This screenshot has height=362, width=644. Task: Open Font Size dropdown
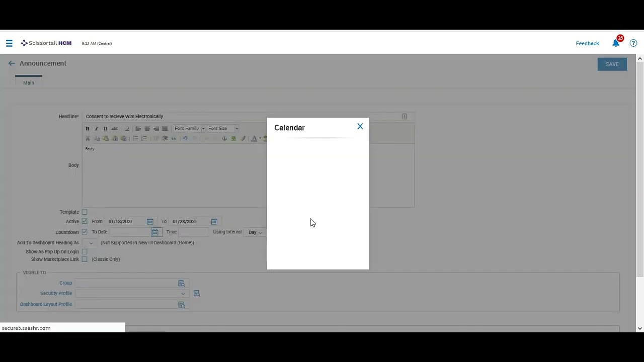(x=222, y=129)
